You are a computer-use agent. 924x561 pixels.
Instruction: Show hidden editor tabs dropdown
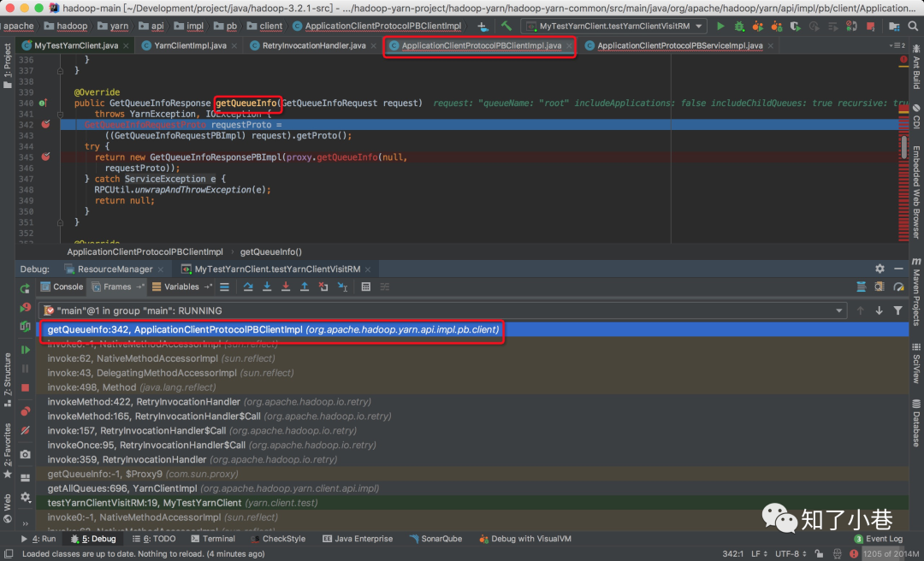(x=897, y=45)
